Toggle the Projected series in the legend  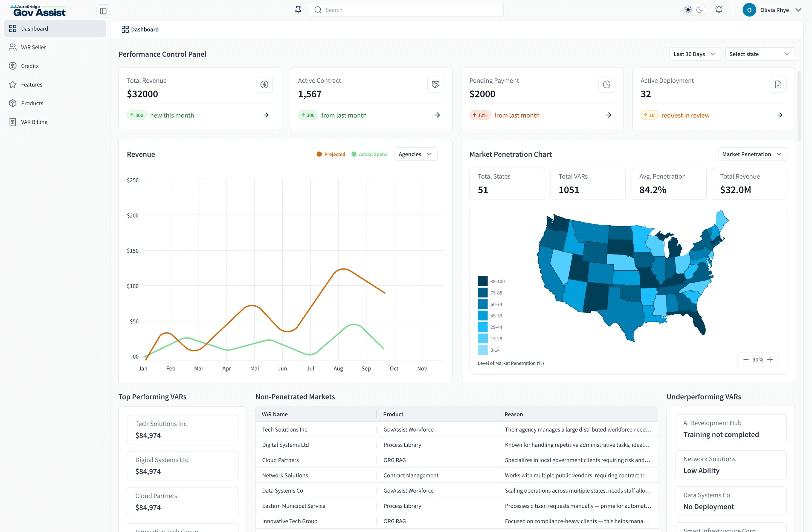330,154
